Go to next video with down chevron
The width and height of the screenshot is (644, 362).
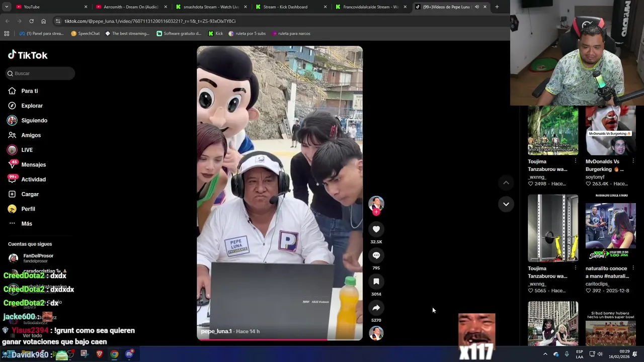point(506,204)
